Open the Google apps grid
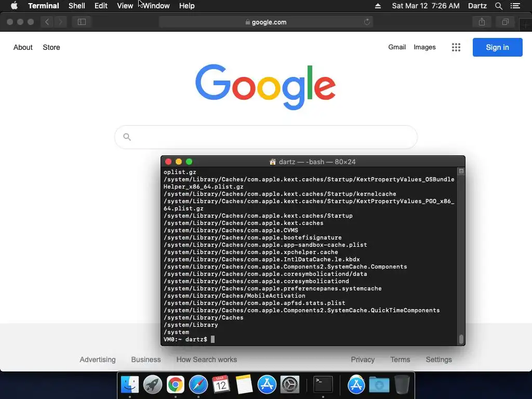The image size is (532, 399). pyautogui.click(x=456, y=47)
